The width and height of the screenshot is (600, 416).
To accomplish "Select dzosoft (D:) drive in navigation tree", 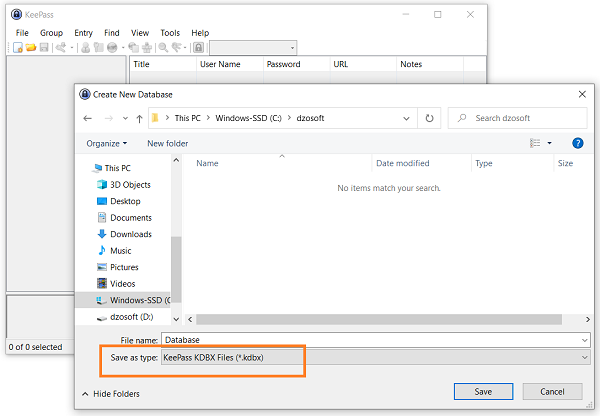I will pyautogui.click(x=125, y=317).
